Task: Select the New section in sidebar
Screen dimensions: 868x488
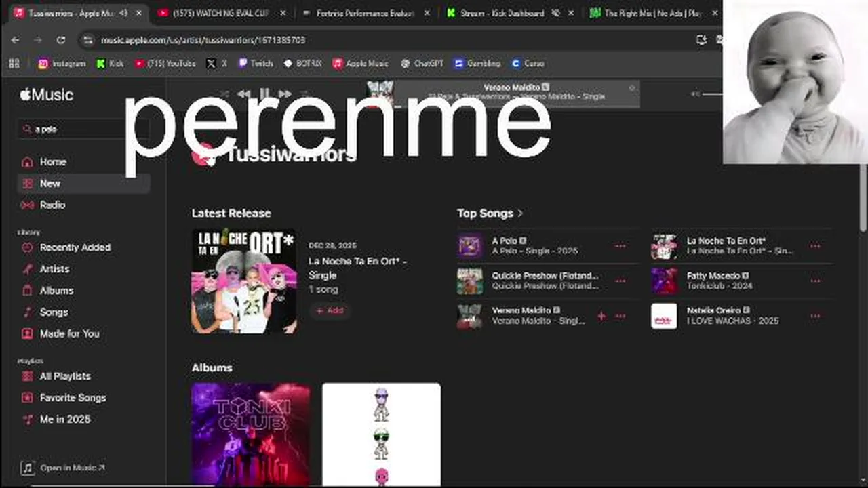Action: click(83, 183)
